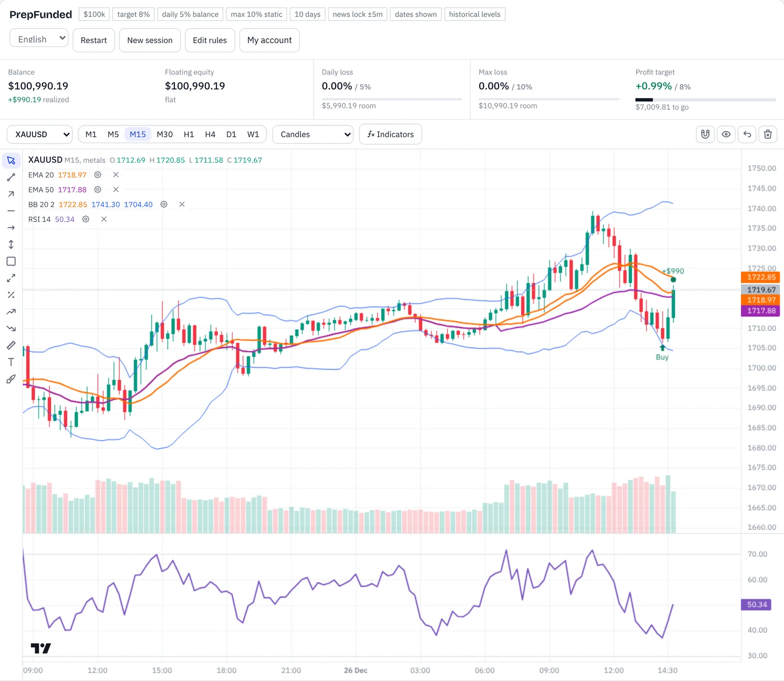The image size is (784, 681).
Task: Click the Buy trade marker on chart
Action: pos(662,353)
